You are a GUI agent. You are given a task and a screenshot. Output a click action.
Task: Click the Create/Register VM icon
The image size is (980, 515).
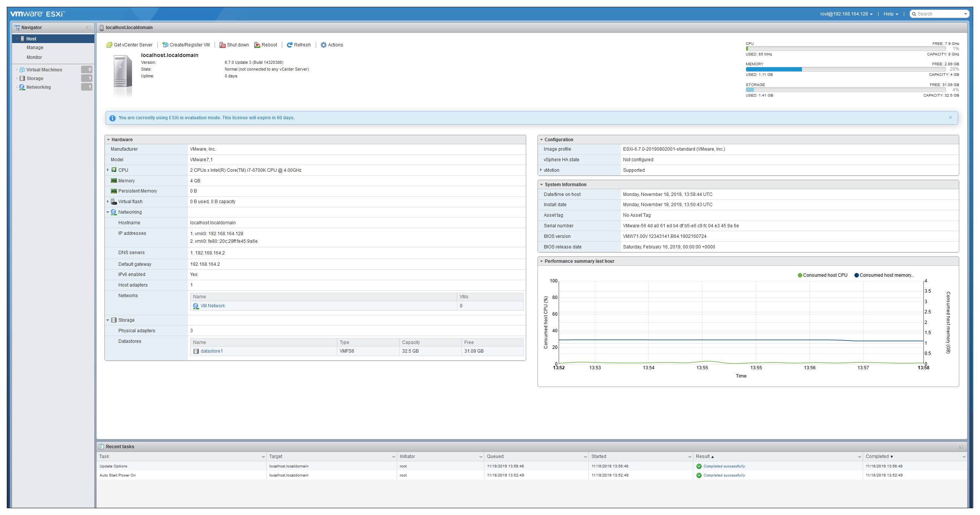(x=165, y=45)
